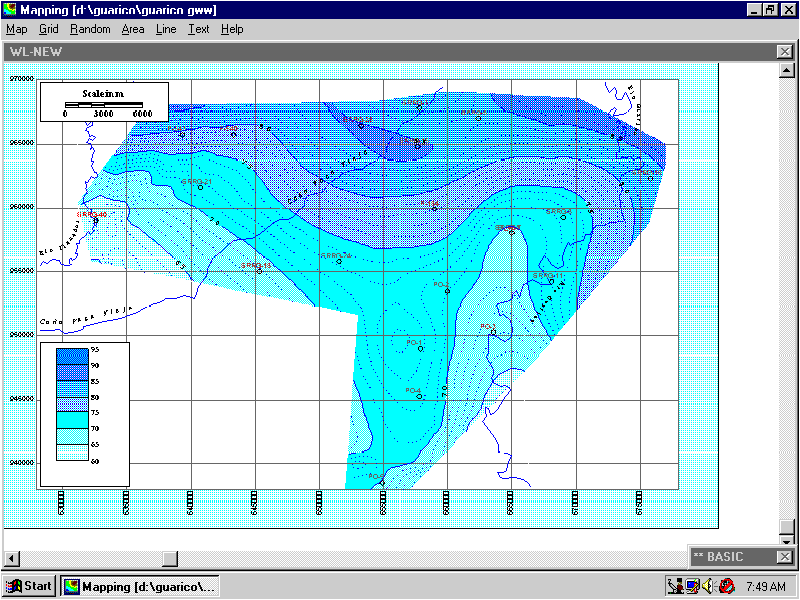Select the SRRG-11 well label
Screen dimensions: 800x600
tap(548, 276)
